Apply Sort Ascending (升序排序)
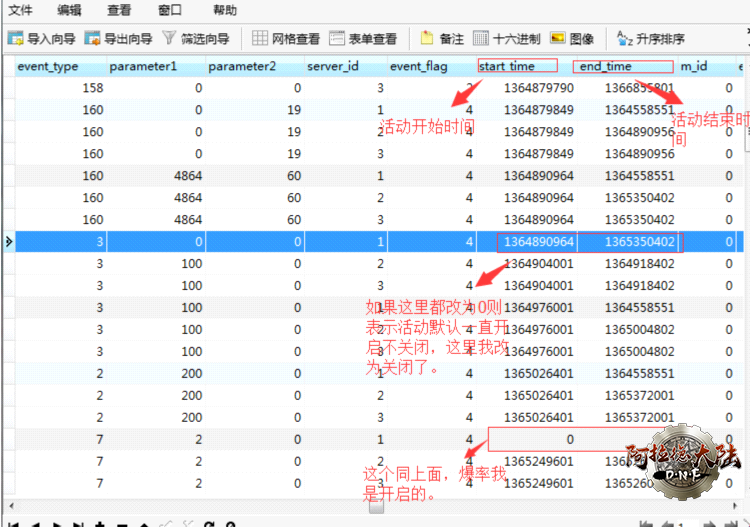This screenshot has height=527, width=750. coord(651,39)
